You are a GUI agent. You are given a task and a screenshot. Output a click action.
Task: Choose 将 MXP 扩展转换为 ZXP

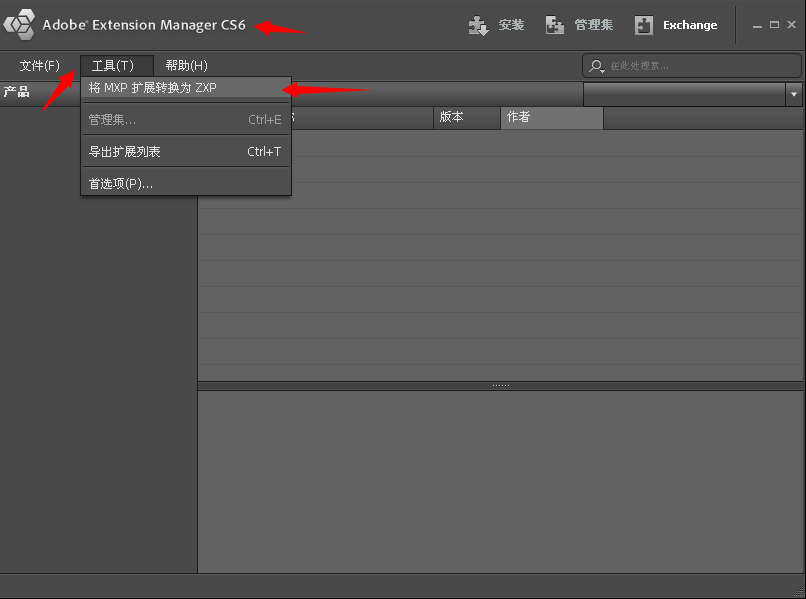point(186,88)
